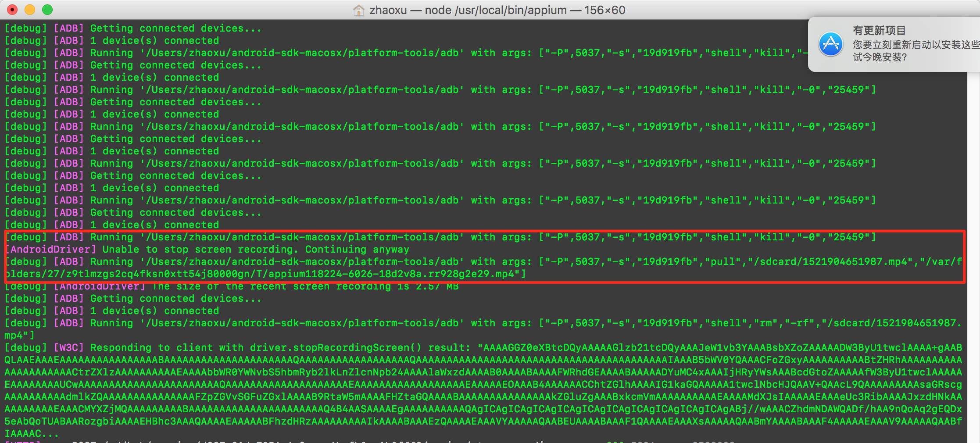Click the final 'IAAAAC...' output line

32,433
